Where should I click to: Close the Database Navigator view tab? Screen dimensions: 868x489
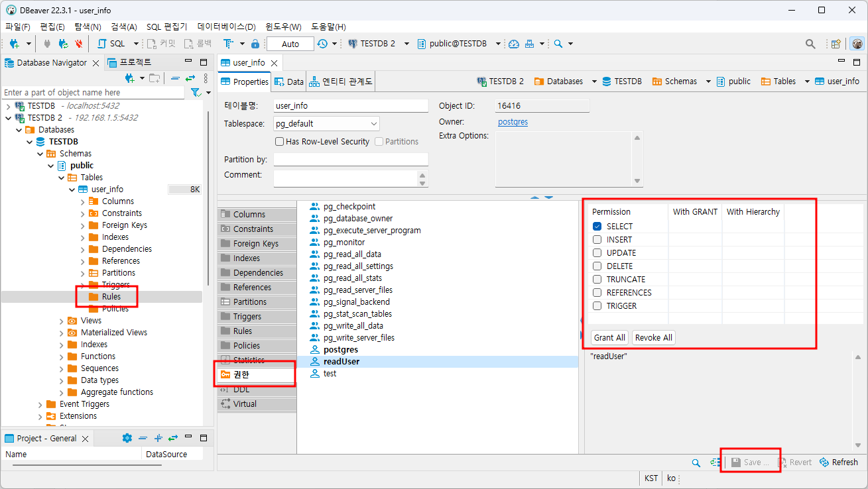point(95,63)
